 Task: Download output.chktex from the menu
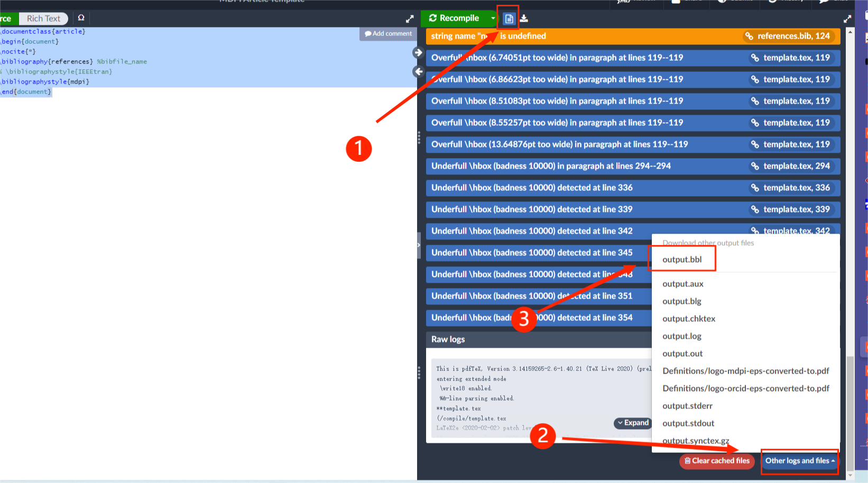pyautogui.click(x=689, y=319)
